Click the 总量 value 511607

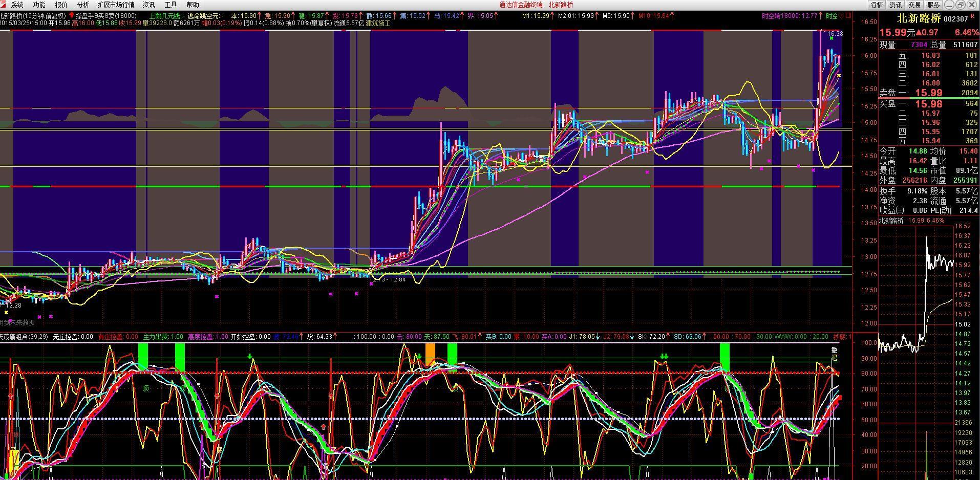965,45
